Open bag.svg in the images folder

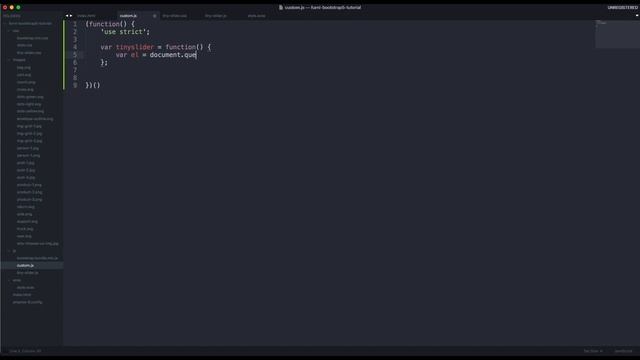24,67
